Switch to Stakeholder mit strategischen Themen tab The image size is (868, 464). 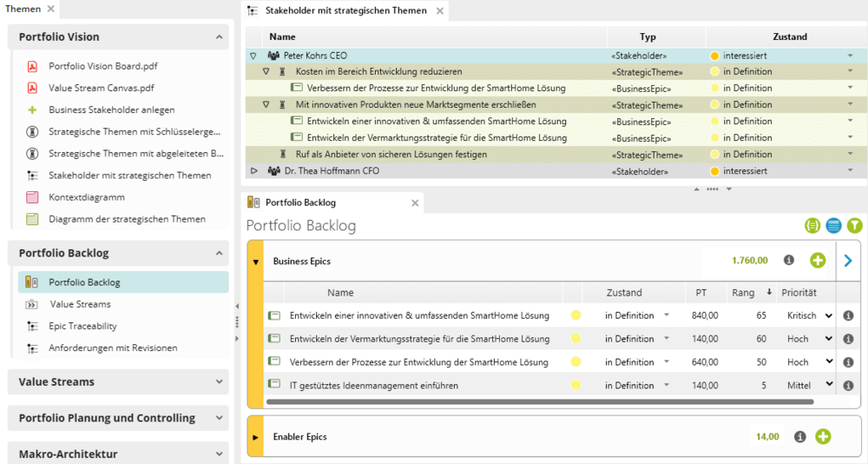345,10
